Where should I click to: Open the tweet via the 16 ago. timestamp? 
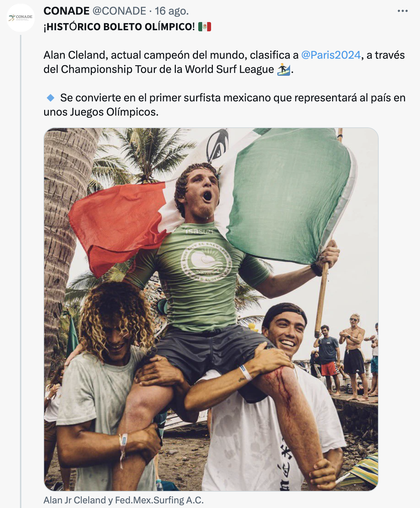pyautogui.click(x=172, y=11)
